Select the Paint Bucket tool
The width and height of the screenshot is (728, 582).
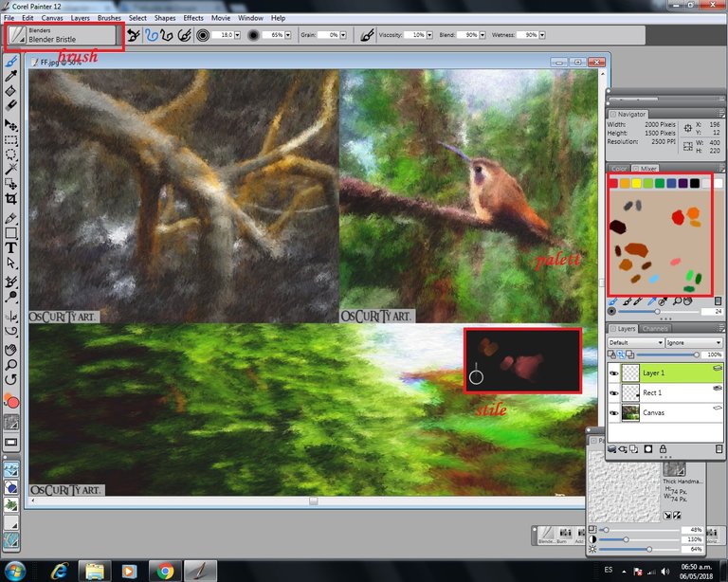click(11, 90)
